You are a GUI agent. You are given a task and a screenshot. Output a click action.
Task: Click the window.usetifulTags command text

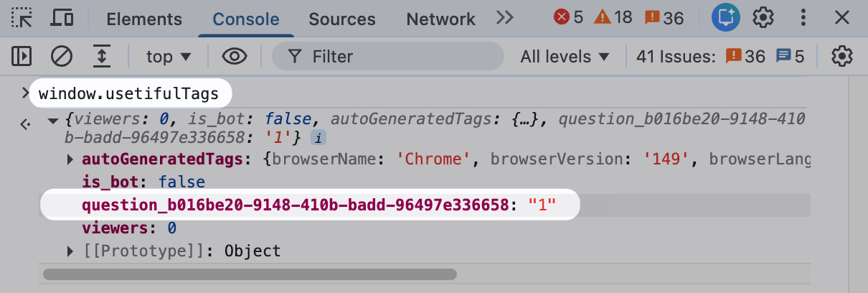pos(128,94)
